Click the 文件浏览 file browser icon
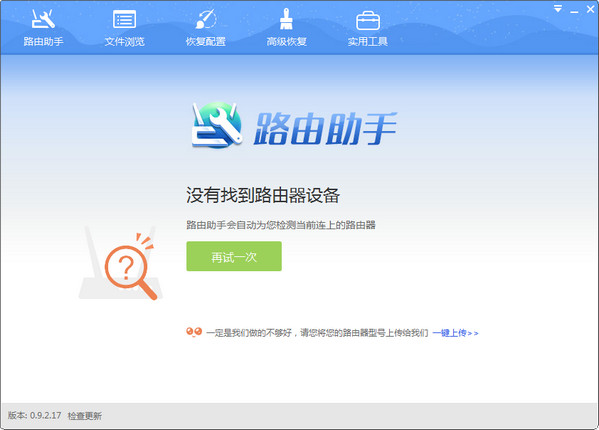 (125, 20)
